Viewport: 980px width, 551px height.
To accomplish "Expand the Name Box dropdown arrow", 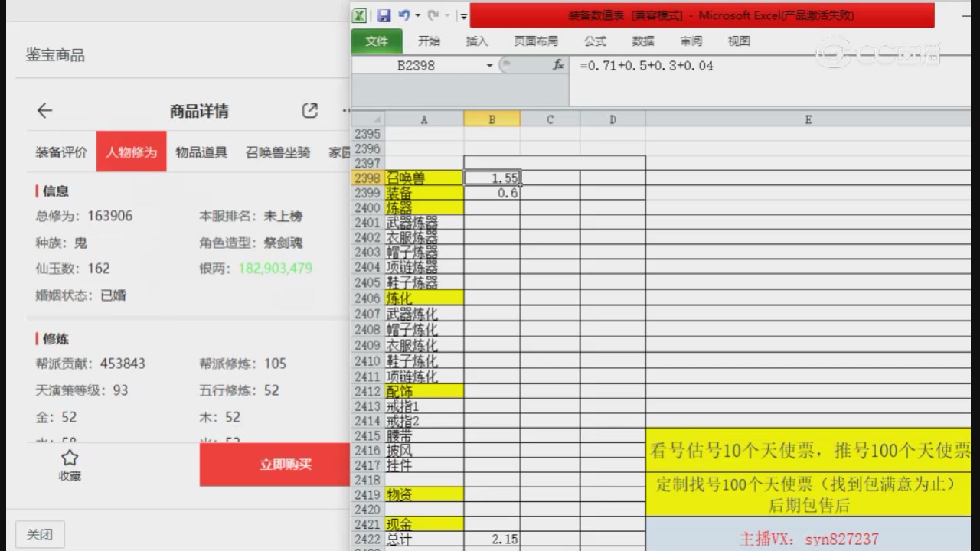I will pos(490,66).
